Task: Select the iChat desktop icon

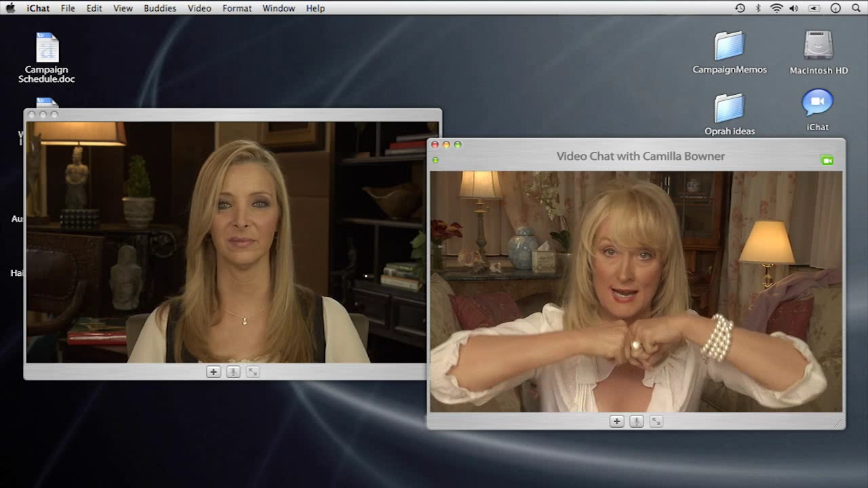Action: (x=818, y=110)
